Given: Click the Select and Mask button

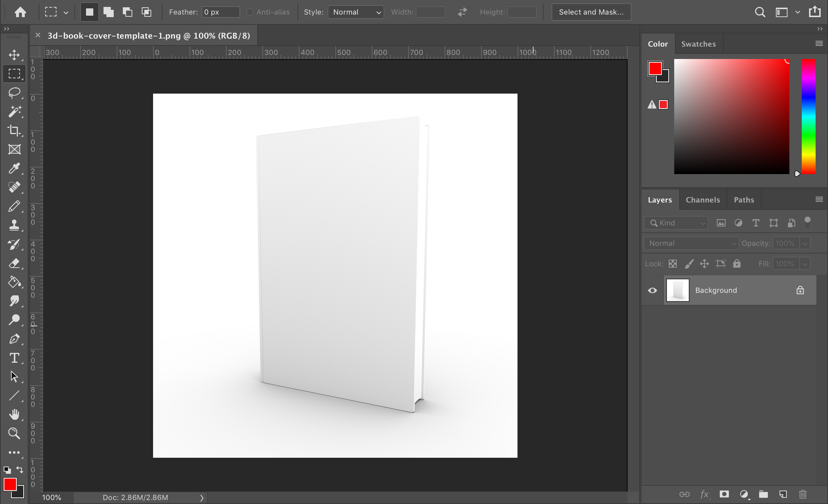Looking at the screenshot, I should (x=591, y=12).
